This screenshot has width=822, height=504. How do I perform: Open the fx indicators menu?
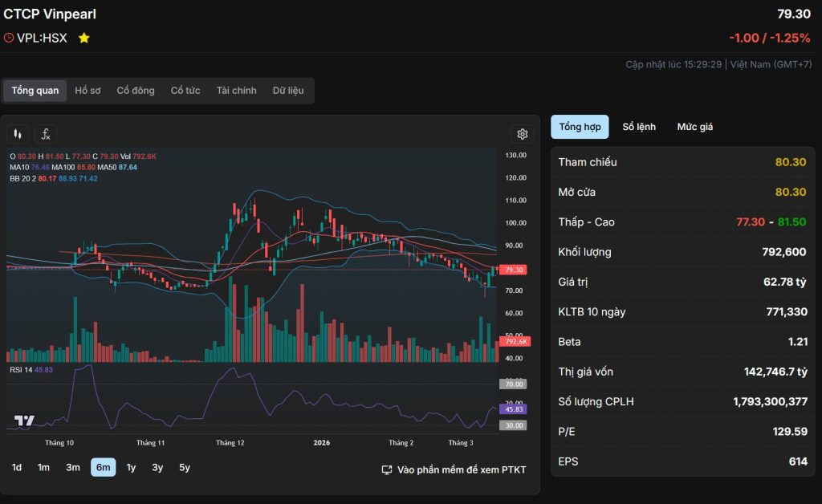pos(46,134)
